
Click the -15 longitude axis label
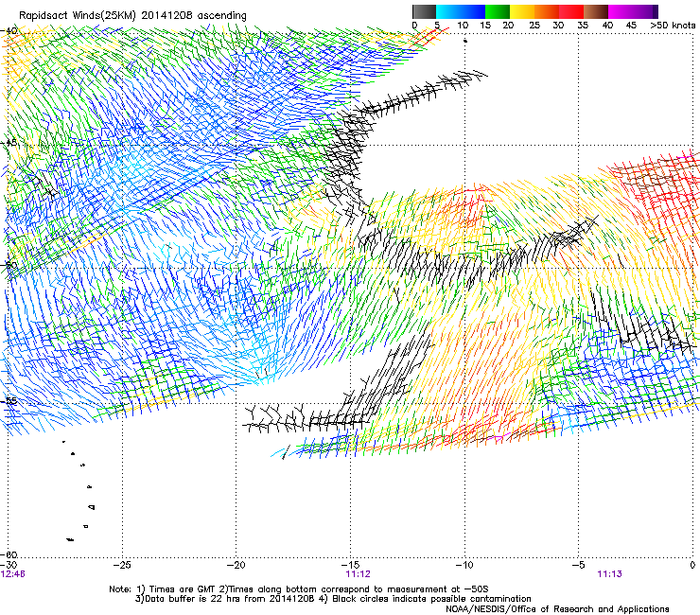point(350,565)
